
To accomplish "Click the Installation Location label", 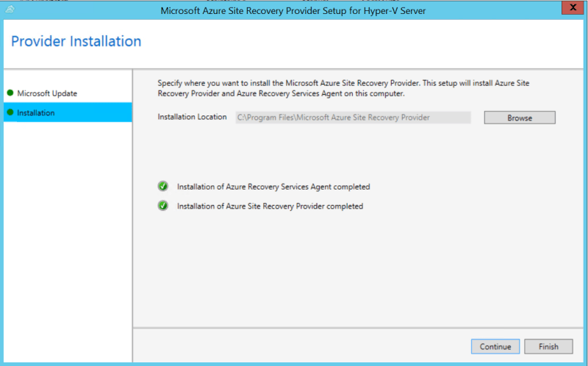I will 192,118.
